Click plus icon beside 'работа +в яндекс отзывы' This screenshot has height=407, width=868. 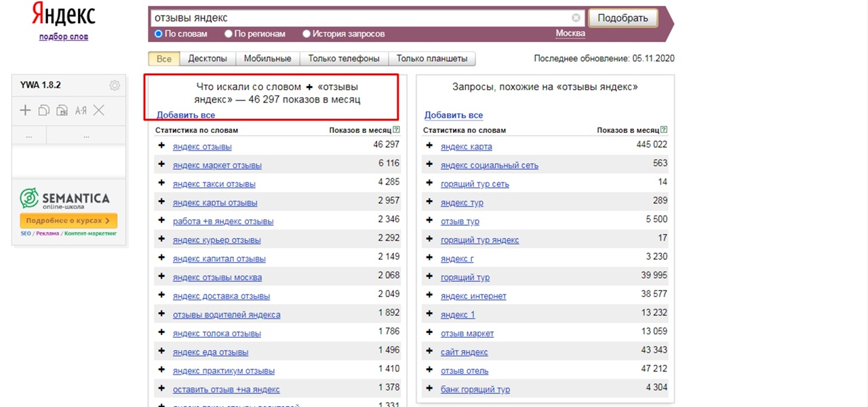click(x=161, y=220)
